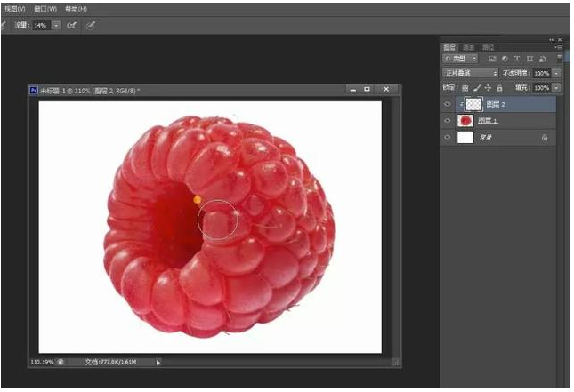Click lock transparent pixels icon
574x392 pixels.
(x=465, y=88)
